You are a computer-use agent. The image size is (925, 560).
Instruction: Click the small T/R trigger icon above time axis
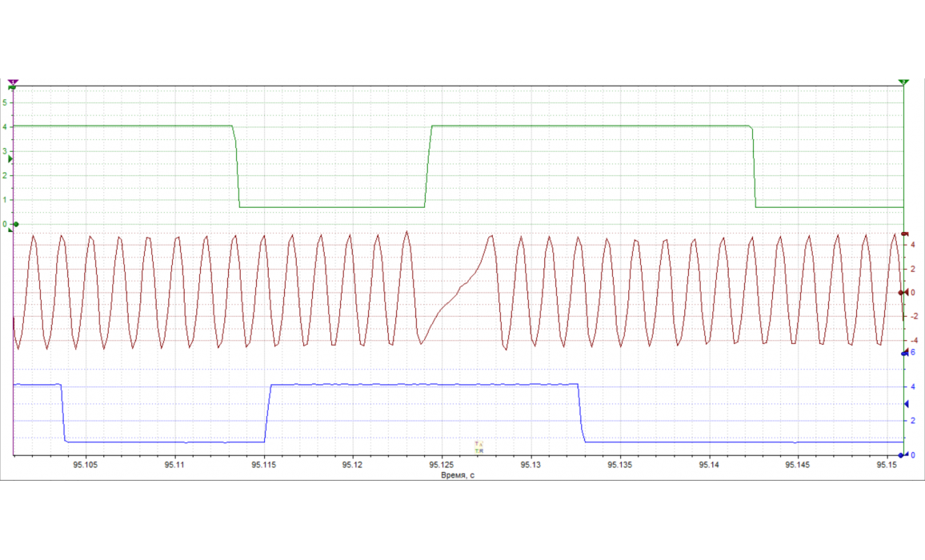coord(479,447)
